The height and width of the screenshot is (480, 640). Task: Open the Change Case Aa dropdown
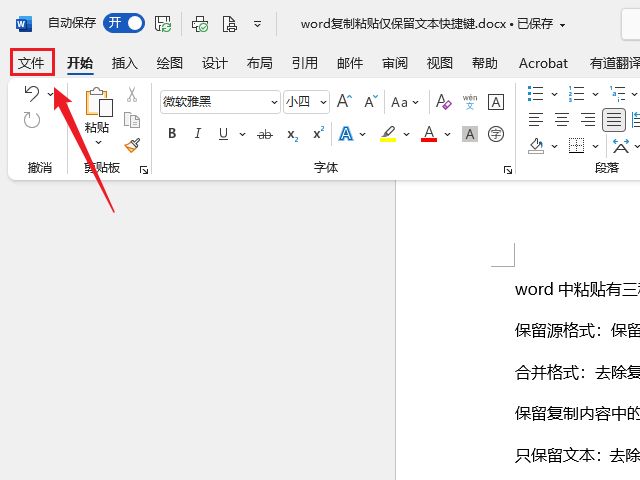[404, 102]
